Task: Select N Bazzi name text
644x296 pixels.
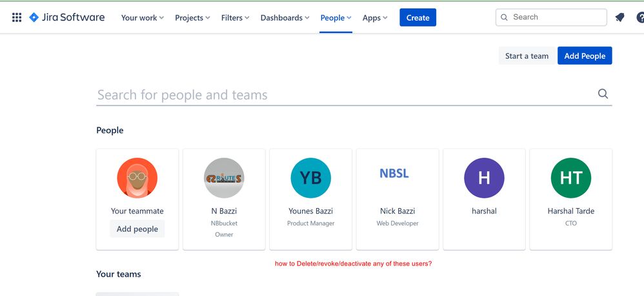Action: [224, 211]
